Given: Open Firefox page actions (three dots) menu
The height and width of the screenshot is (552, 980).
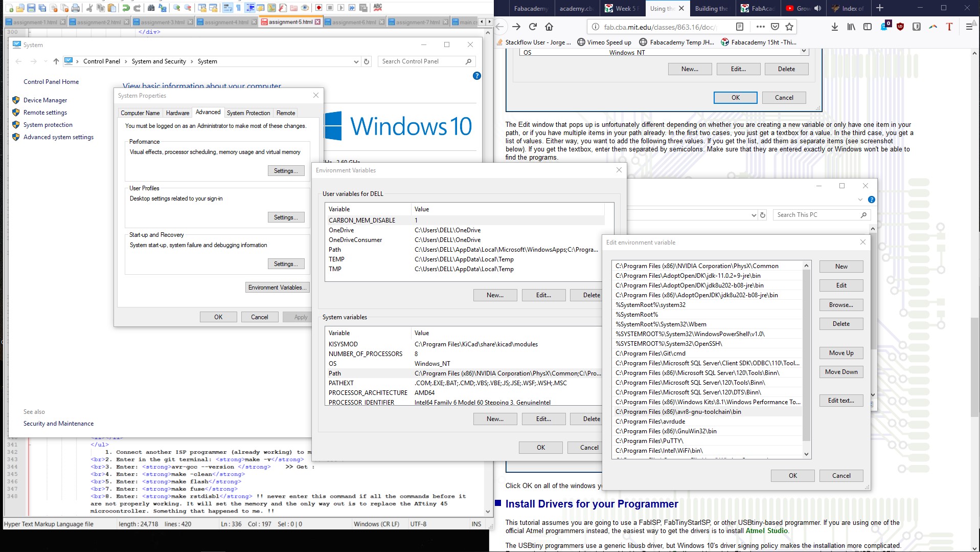Looking at the screenshot, I should [x=761, y=27].
